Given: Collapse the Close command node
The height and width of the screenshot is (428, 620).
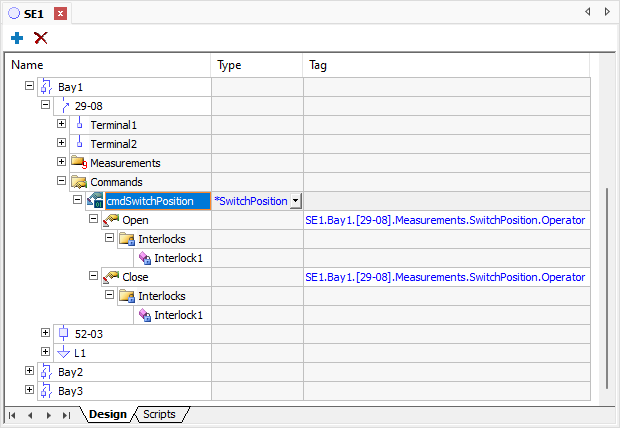Looking at the screenshot, I should click(x=93, y=275).
